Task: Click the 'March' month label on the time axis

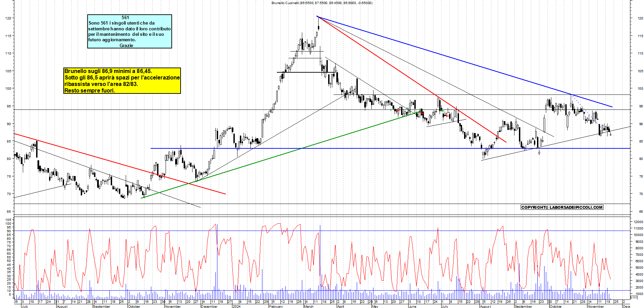Action: point(308,306)
